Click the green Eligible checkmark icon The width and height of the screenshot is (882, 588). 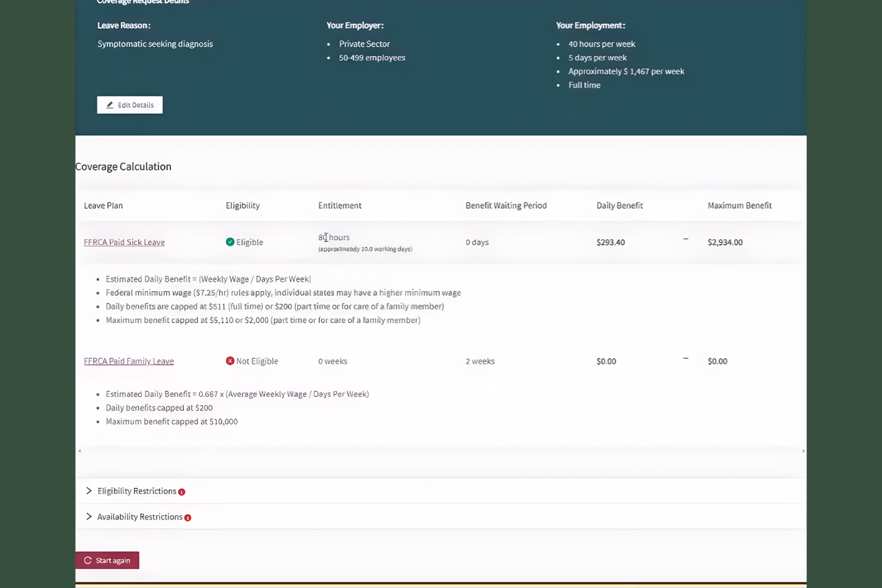pyautogui.click(x=230, y=241)
